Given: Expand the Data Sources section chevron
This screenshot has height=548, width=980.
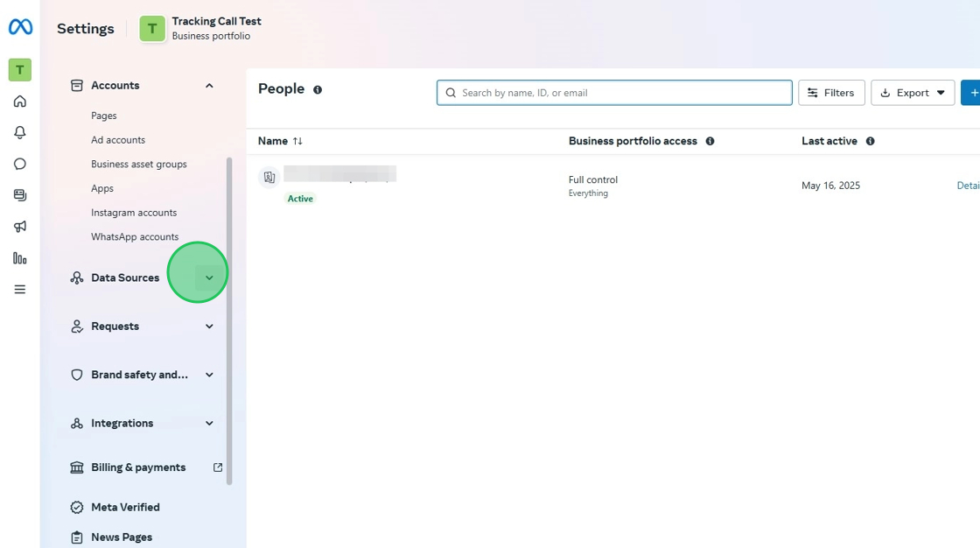Looking at the screenshot, I should [x=209, y=278].
